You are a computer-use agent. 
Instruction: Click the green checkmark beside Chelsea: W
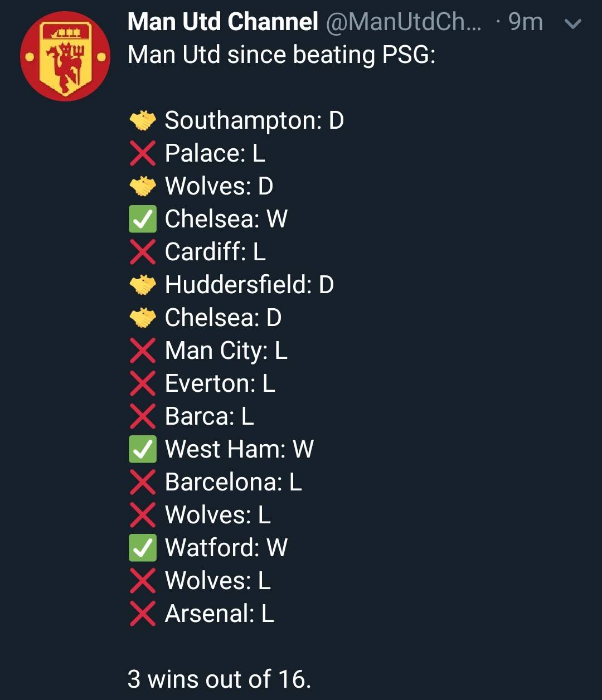[x=143, y=220]
